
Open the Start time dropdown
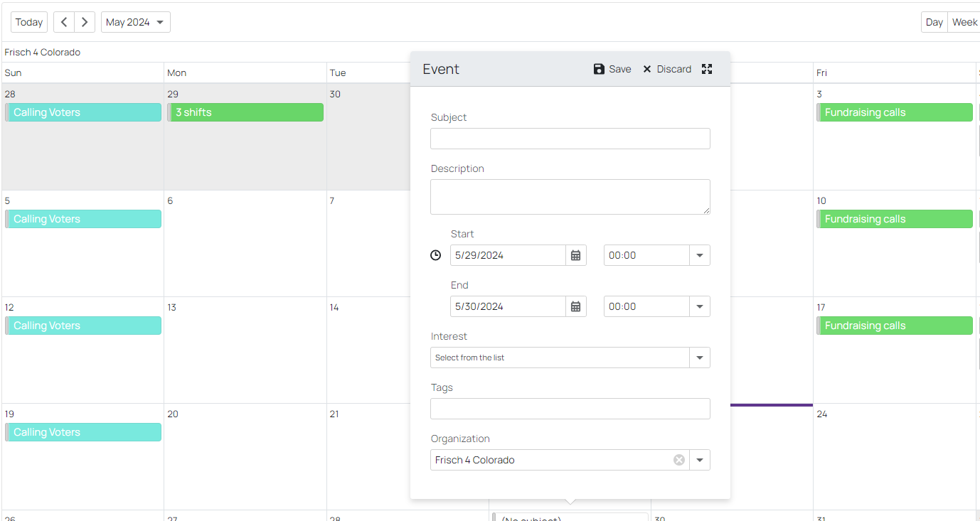700,255
